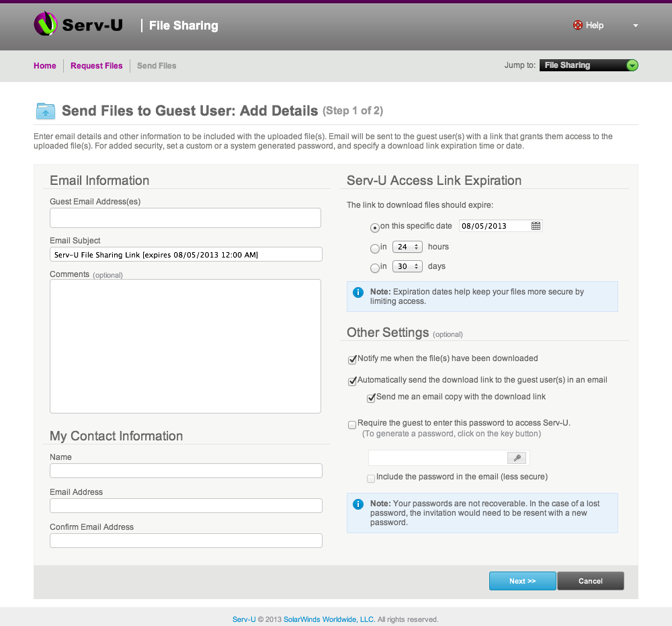The width and height of the screenshot is (672, 626).
Task: Click the key icon to generate password
Action: tap(517, 458)
